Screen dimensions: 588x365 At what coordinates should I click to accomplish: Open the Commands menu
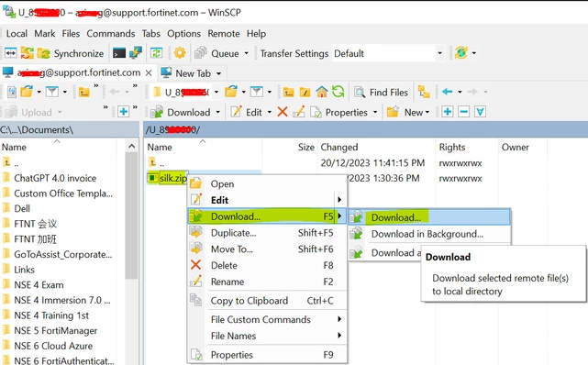point(111,34)
